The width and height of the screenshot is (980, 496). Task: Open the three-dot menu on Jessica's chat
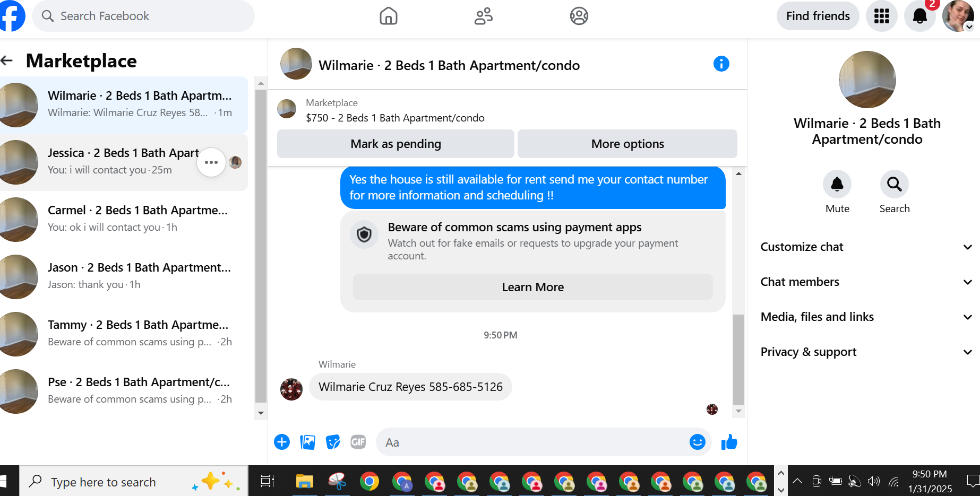click(211, 162)
